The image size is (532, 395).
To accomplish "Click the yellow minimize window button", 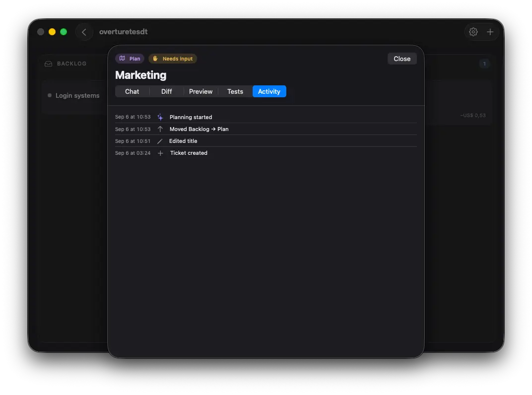I will click(52, 32).
